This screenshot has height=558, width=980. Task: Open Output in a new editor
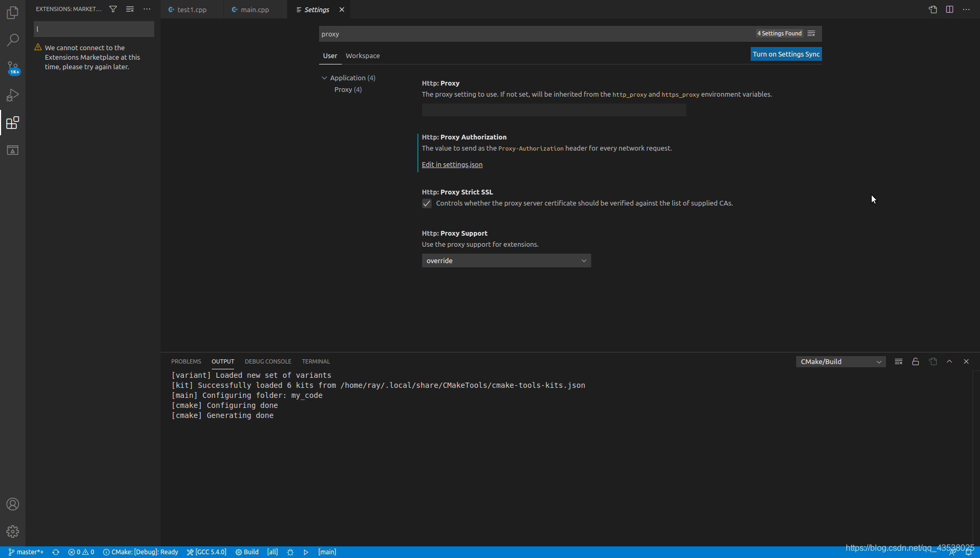(933, 361)
